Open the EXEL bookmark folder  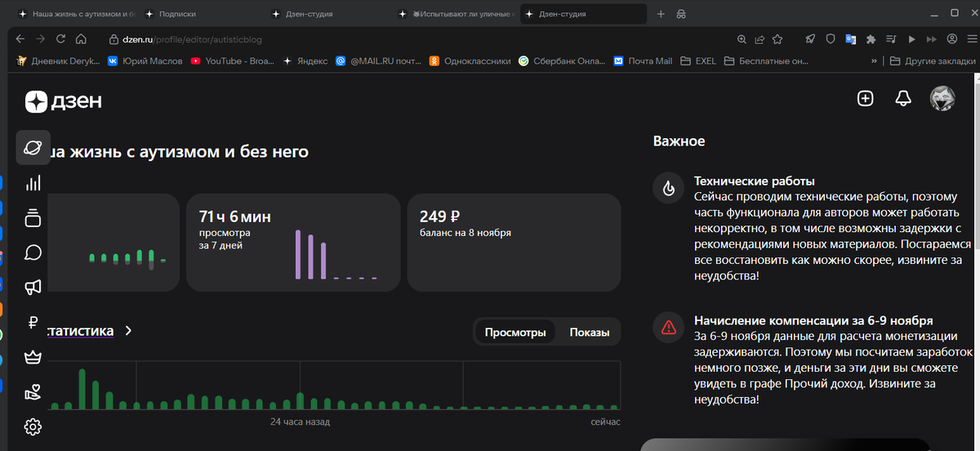point(697,60)
